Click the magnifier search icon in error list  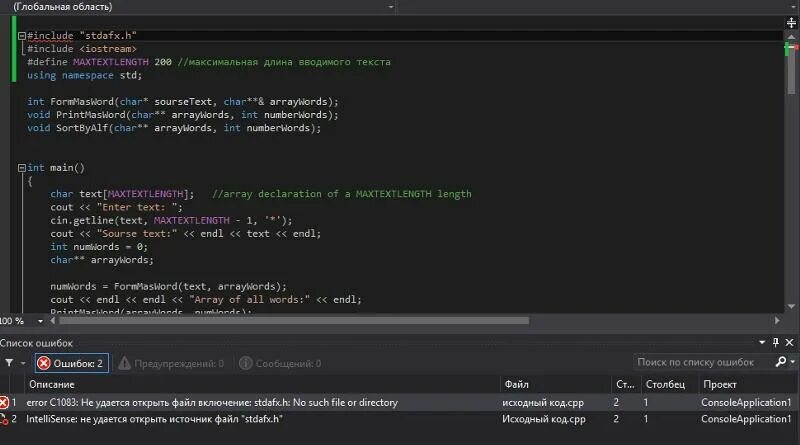781,362
